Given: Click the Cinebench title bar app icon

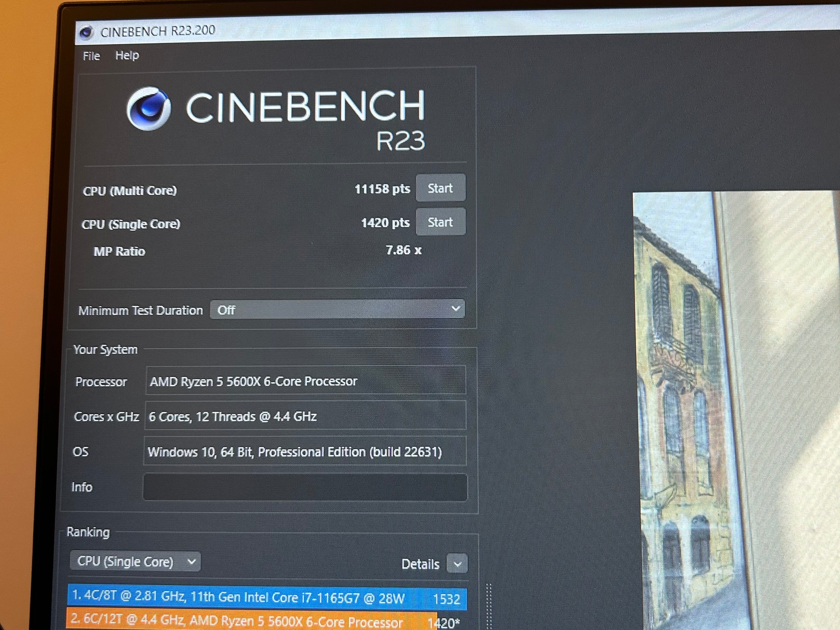Looking at the screenshot, I should 86,32.
